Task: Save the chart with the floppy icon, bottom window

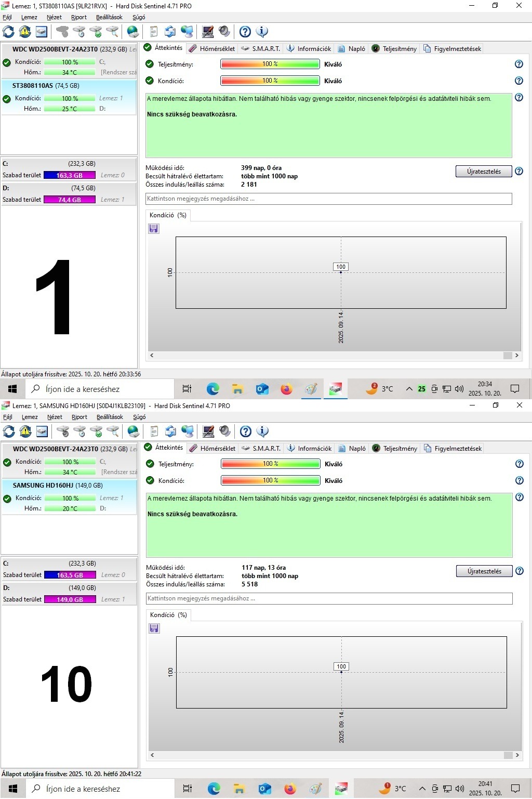Action: (154, 628)
